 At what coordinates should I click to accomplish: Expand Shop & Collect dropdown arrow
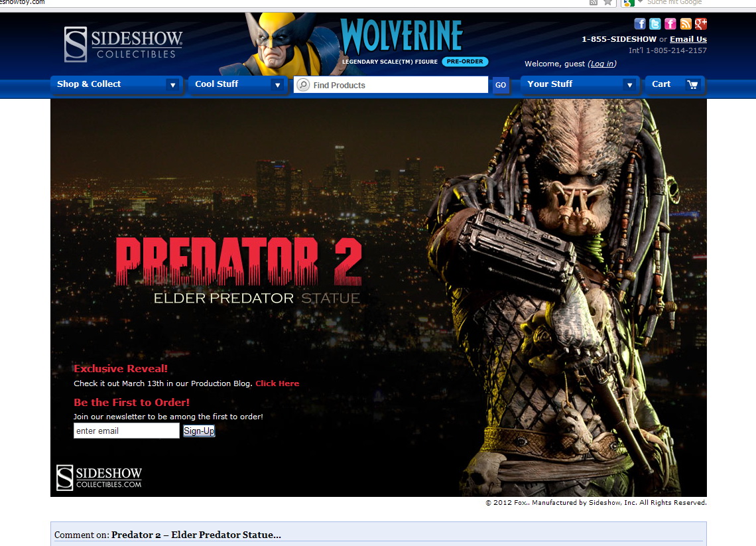pos(172,85)
